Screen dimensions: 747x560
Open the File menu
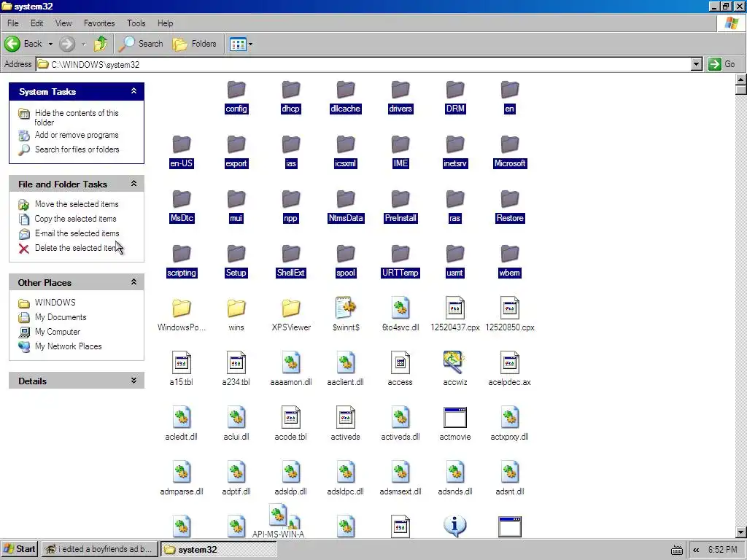pos(13,23)
